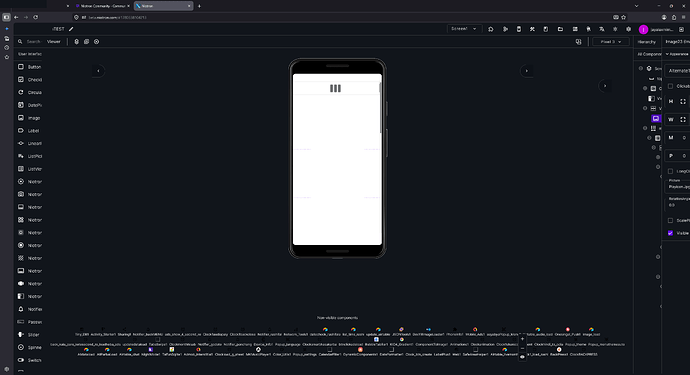The height and width of the screenshot is (375, 690).
Task: Click the search magnifier icon in palette
Action: [20, 42]
